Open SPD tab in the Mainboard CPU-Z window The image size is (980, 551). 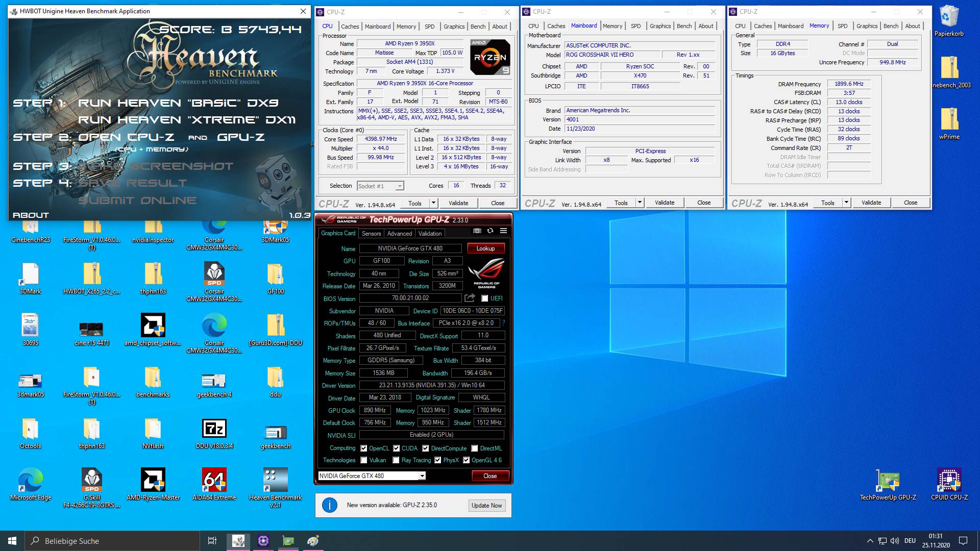click(635, 26)
